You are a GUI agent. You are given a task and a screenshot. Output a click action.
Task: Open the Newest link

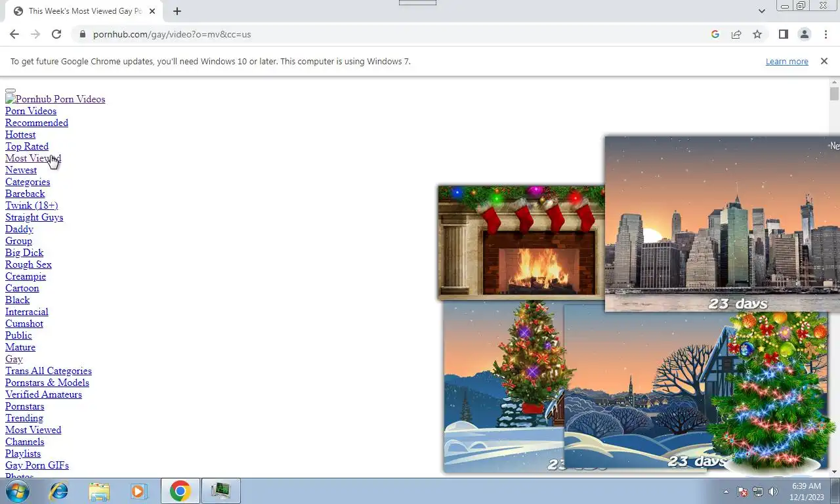coord(21,170)
